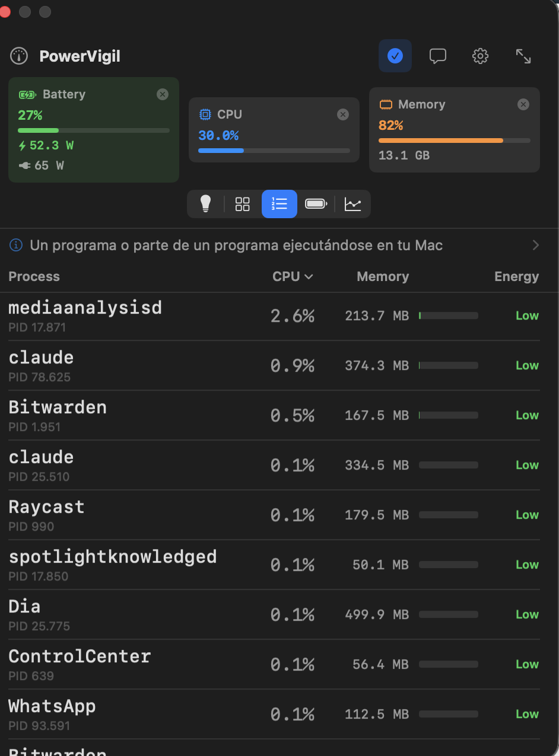Screen dimensions: 559x756
Task: Click the Low energy label for Bitwarden
Action: [x=527, y=415]
